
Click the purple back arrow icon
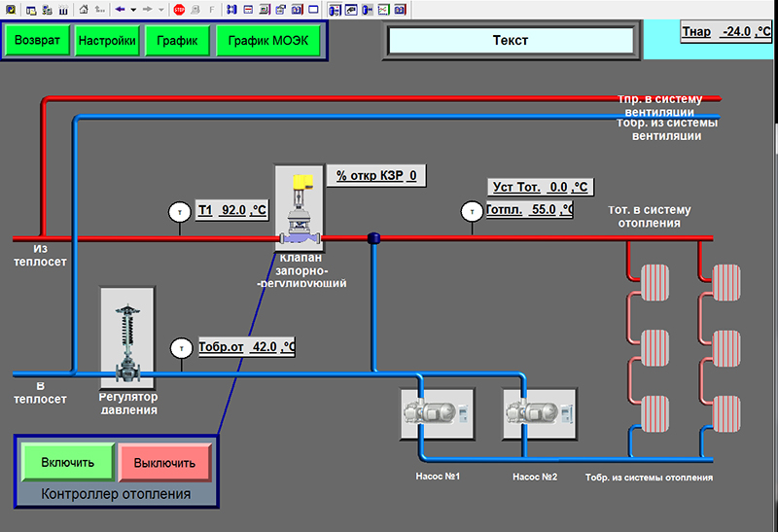120,9
